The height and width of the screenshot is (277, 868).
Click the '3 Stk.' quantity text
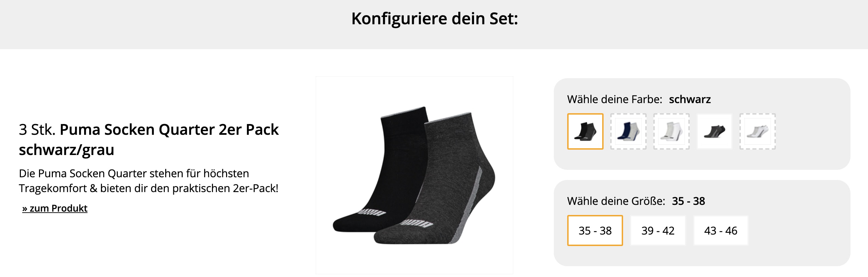(37, 129)
